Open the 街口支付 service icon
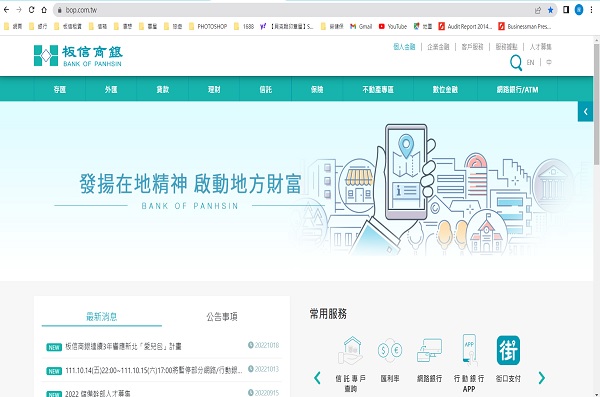This screenshot has width=600, height=397. pyautogui.click(x=508, y=359)
